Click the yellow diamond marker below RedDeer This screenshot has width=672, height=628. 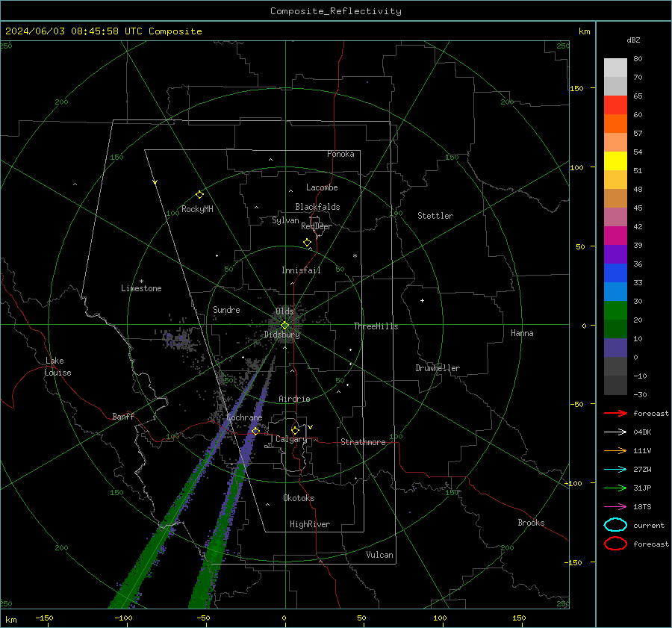coord(308,243)
